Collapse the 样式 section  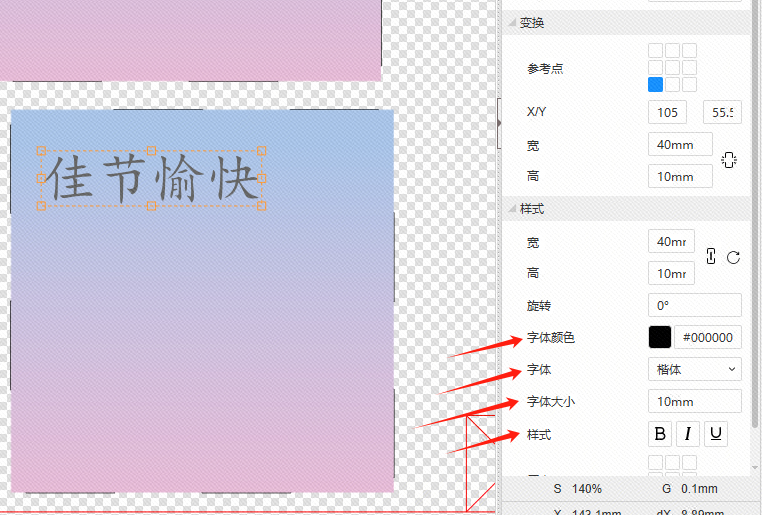tap(512, 209)
